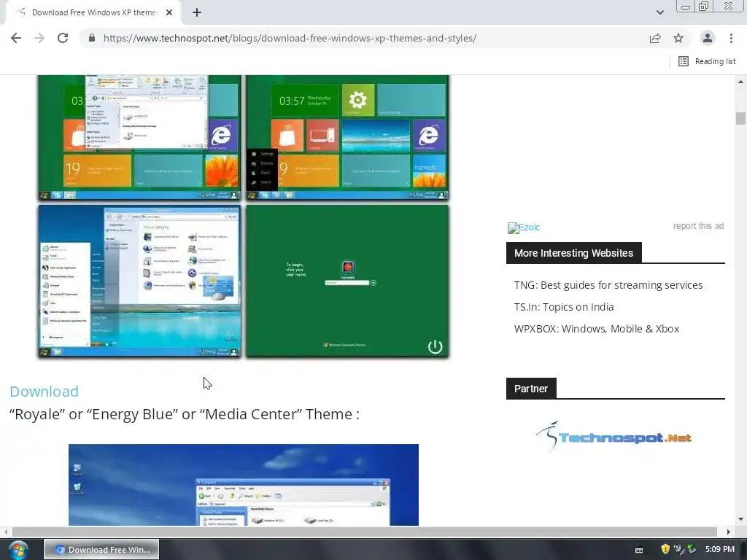Select the Download Free Windows XP themes tab
The image size is (747, 560).
(93, 12)
